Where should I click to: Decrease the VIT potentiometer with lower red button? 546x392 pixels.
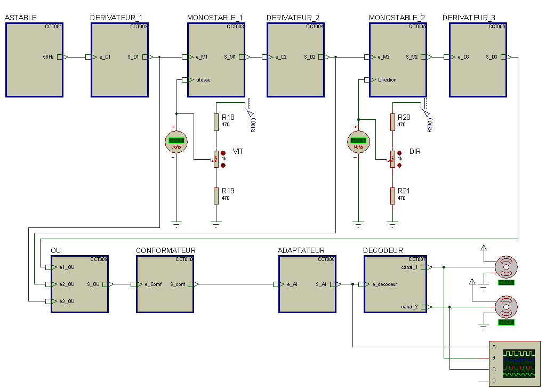click(x=223, y=165)
